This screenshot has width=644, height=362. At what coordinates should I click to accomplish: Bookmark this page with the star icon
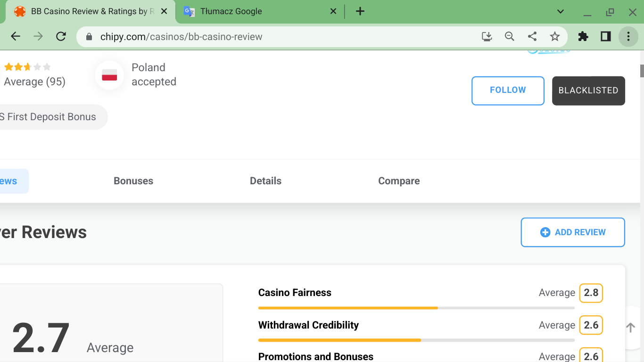[x=555, y=36]
